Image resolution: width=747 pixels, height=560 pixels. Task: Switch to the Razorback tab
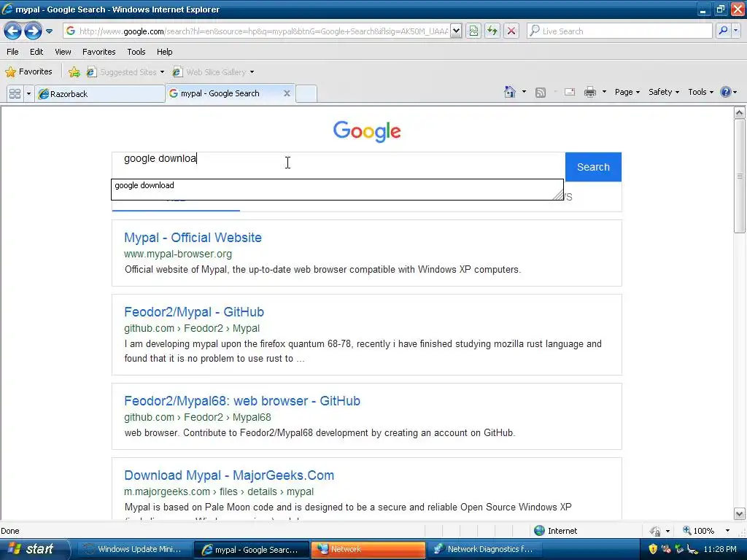100,94
